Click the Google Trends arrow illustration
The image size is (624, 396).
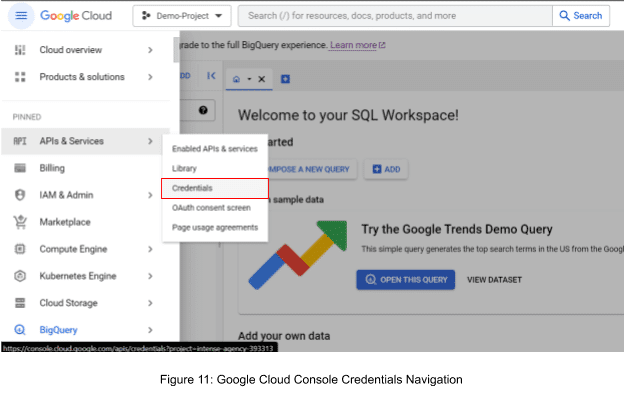point(298,255)
